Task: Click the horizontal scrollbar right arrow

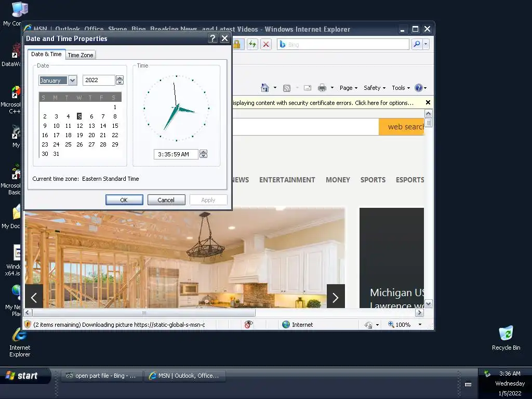Action: pos(420,312)
